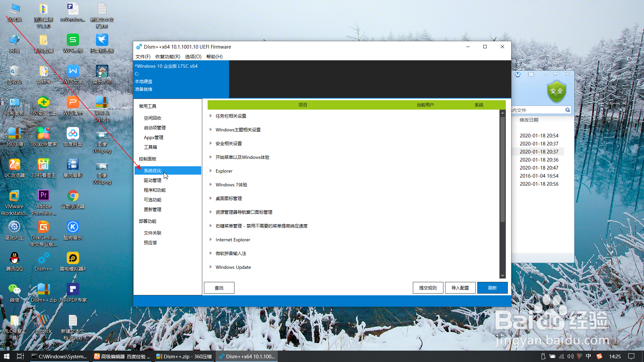Click the 刷新 button
Image resolution: width=644 pixels, height=362 pixels.
492,288
